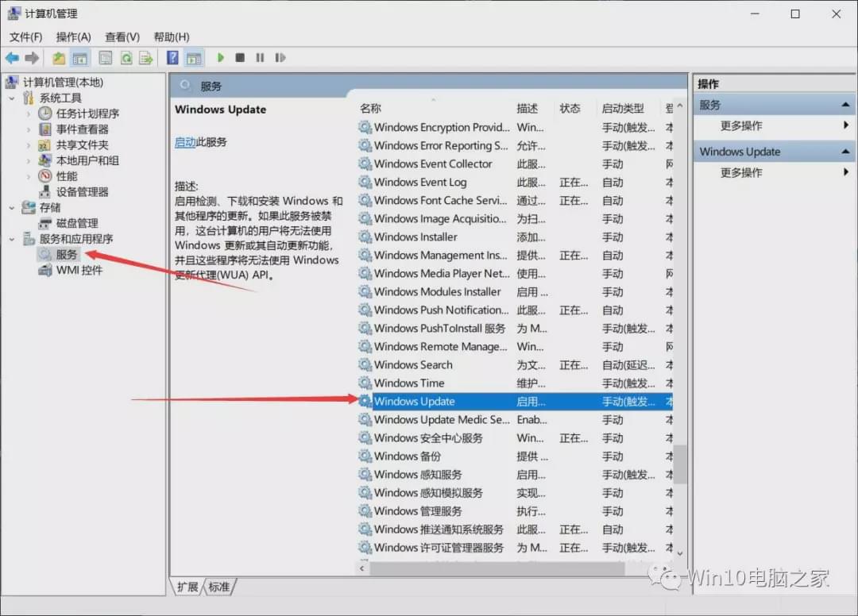The height and width of the screenshot is (616, 858).
Task: Expand the 本地用户和组 node arrow
Action: pyautogui.click(x=29, y=160)
